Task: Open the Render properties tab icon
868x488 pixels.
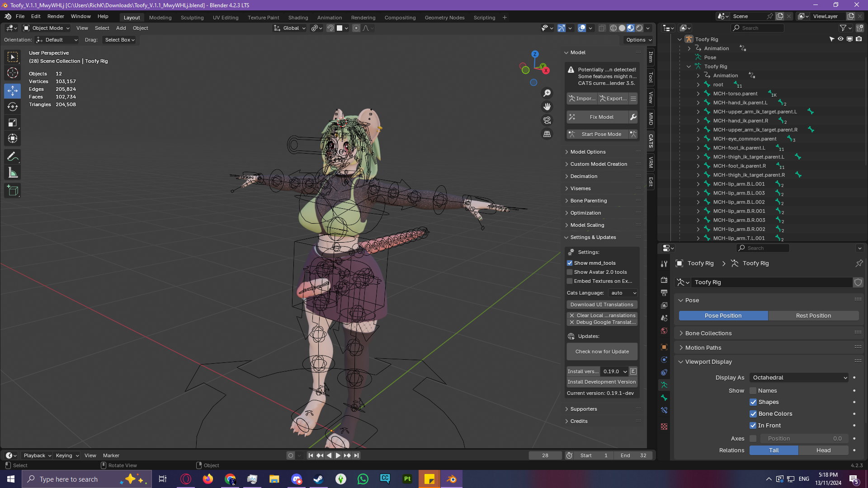Action: [x=664, y=280]
